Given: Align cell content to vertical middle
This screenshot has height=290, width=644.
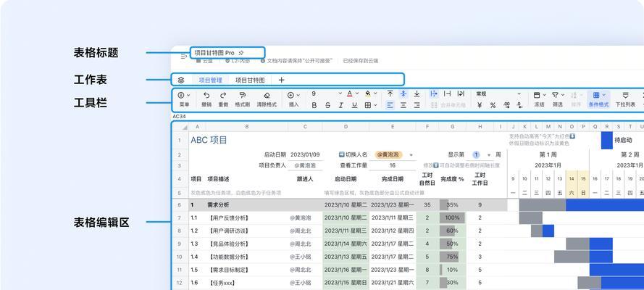Looking at the screenshot, I should click(403, 94).
